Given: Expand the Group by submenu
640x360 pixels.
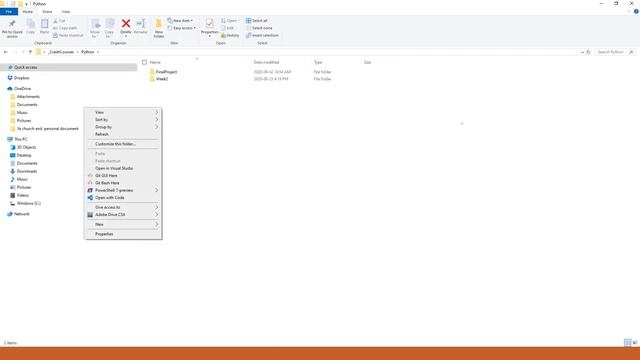Looking at the screenshot, I should [123, 127].
